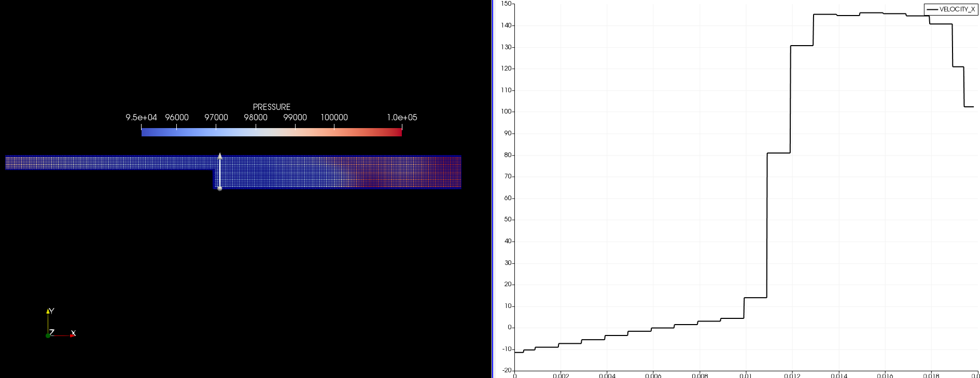
Task: Click the narrow inlet section of the mesh
Action: click(x=104, y=162)
